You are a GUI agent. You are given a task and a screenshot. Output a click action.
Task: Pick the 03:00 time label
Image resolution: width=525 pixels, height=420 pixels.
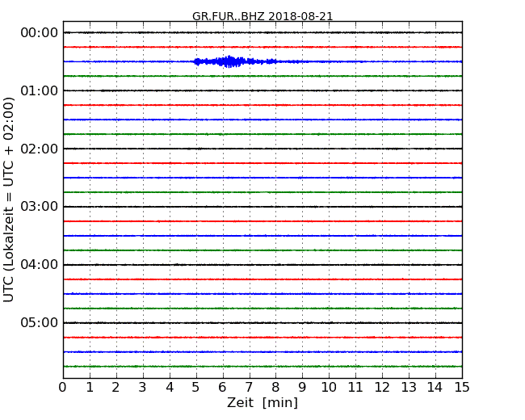pos(40,207)
